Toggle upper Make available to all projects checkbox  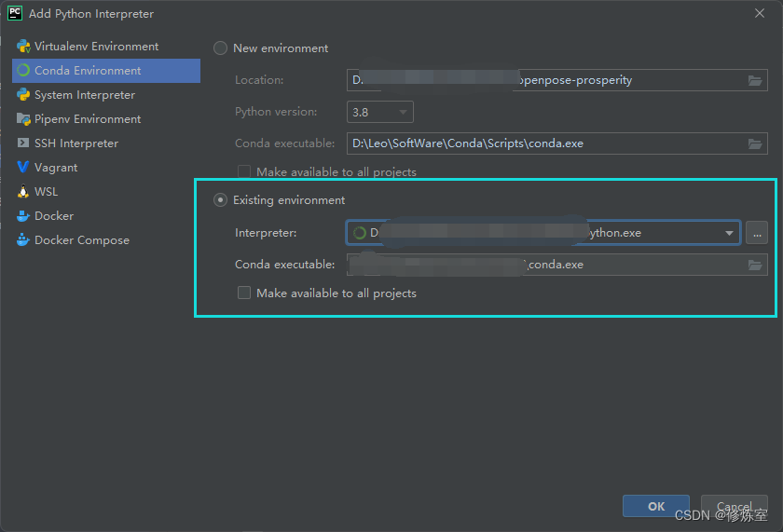point(244,171)
